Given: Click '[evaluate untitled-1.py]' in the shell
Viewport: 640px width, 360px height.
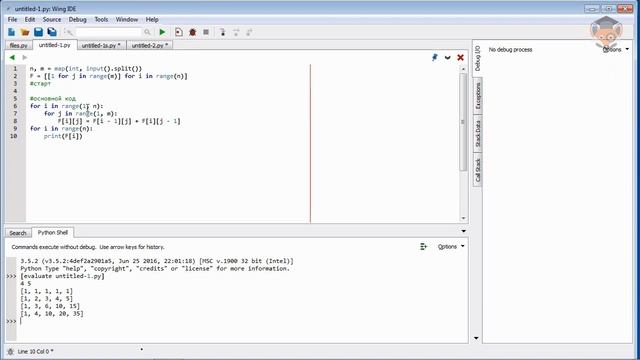Looking at the screenshot, I should 62,276.
